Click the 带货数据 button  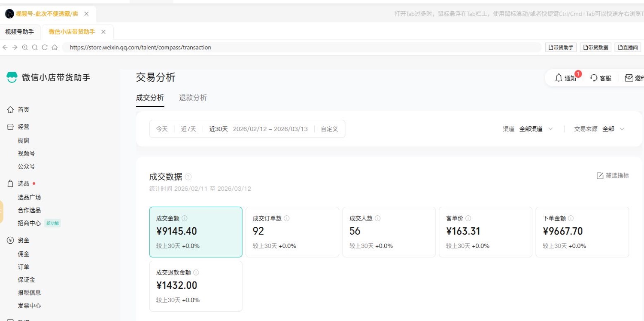pos(595,47)
